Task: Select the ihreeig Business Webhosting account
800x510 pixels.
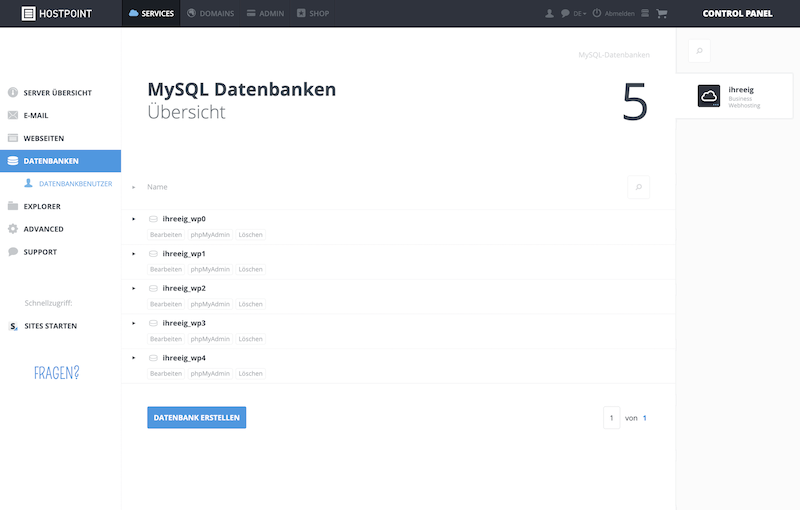Action: point(734,96)
